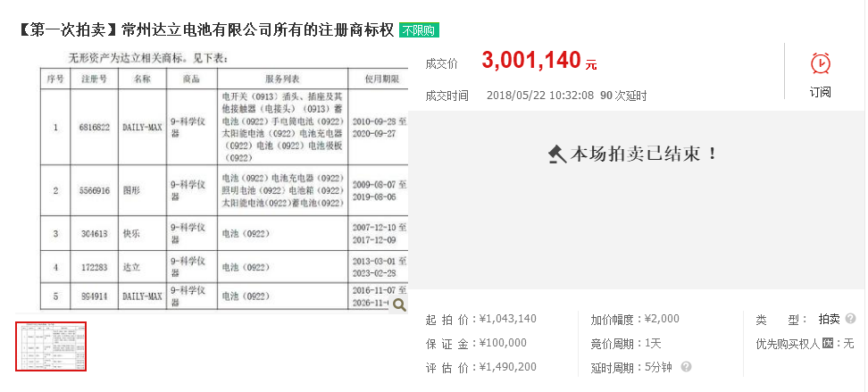
Task: Select the red-bordered trademark table thumbnail
Action: pyautogui.click(x=51, y=346)
